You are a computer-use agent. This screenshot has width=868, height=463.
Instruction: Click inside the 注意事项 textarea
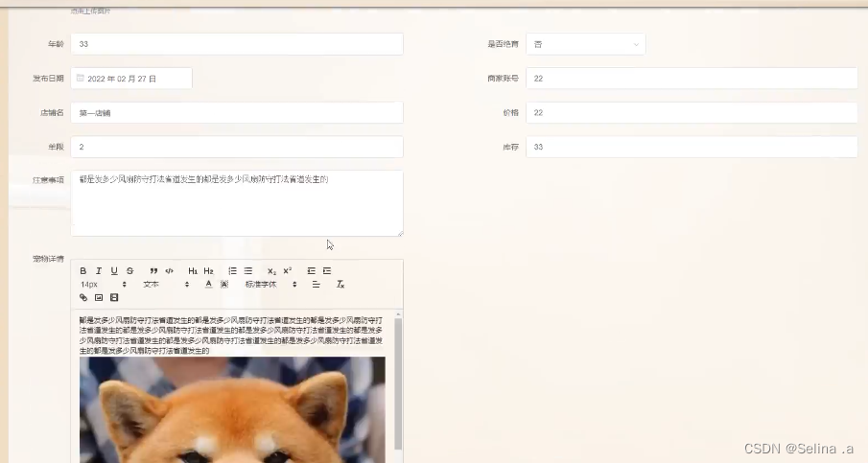click(237, 203)
